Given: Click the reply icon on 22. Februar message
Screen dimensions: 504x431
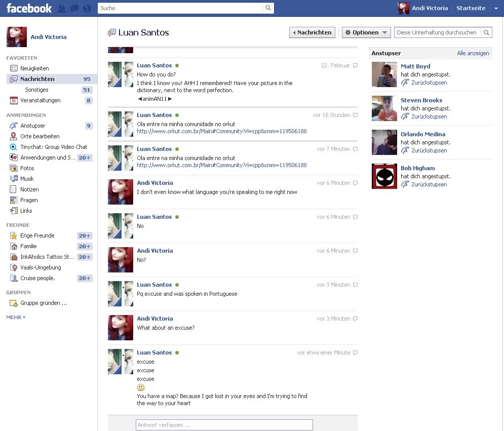Looking at the screenshot, I should tap(355, 65).
